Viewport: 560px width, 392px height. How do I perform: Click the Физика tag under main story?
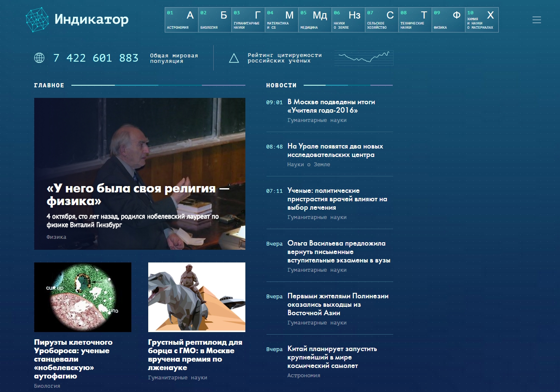(56, 237)
